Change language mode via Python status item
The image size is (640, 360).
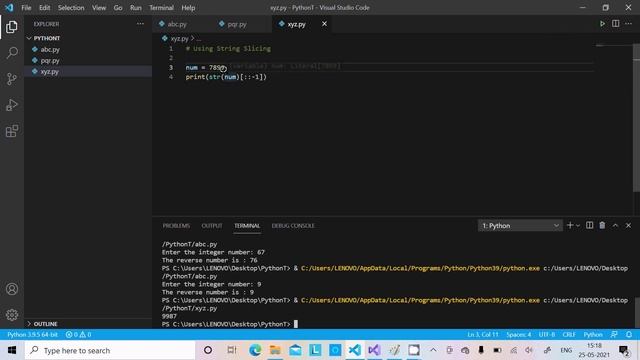pyautogui.click(x=593, y=334)
